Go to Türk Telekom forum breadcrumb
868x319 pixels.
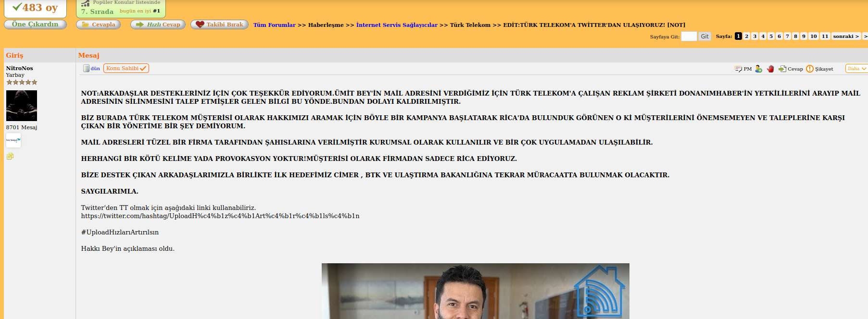pos(470,25)
